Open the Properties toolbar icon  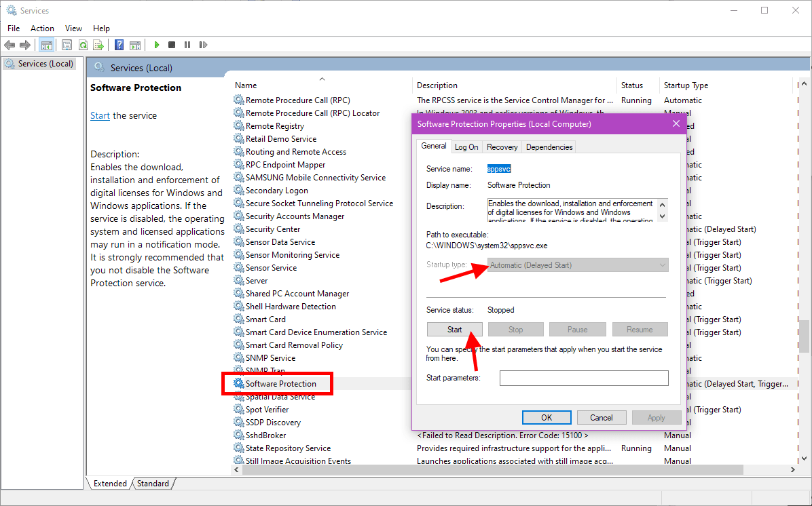67,45
